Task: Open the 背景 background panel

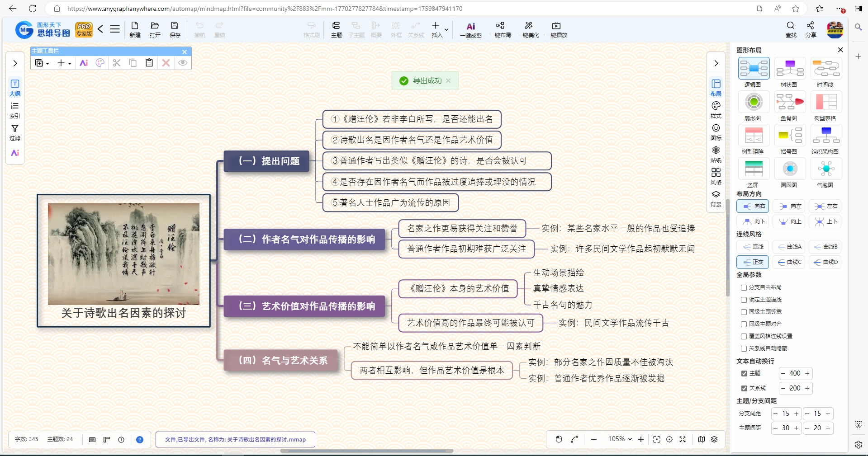Action: [716, 198]
